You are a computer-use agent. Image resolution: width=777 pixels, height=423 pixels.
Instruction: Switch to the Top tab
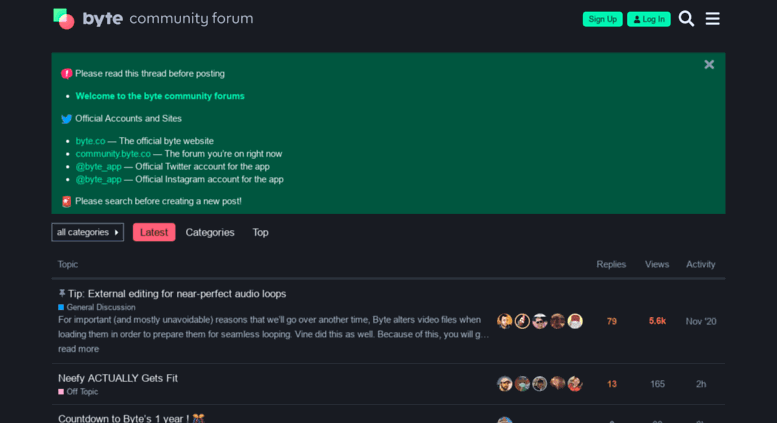pos(260,232)
